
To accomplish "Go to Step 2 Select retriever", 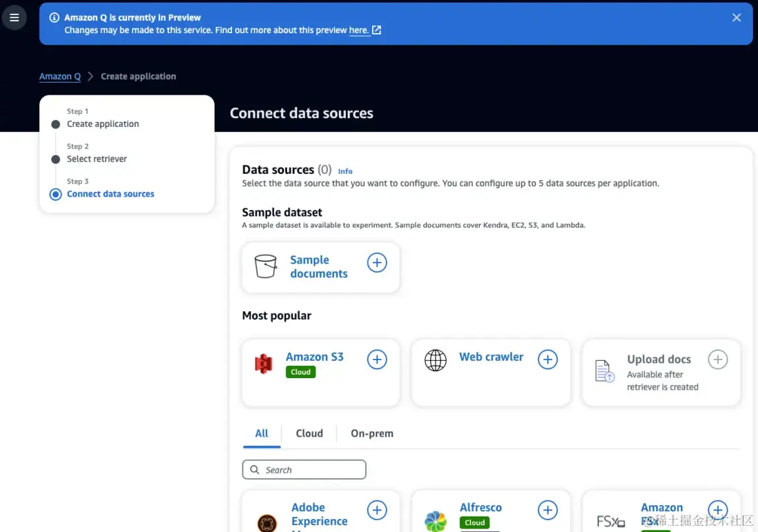I will (x=97, y=159).
